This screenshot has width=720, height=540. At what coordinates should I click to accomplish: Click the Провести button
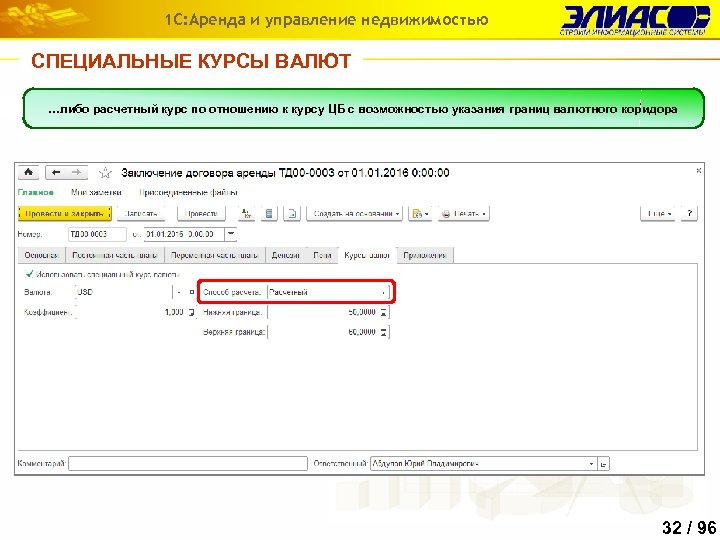click(201, 214)
